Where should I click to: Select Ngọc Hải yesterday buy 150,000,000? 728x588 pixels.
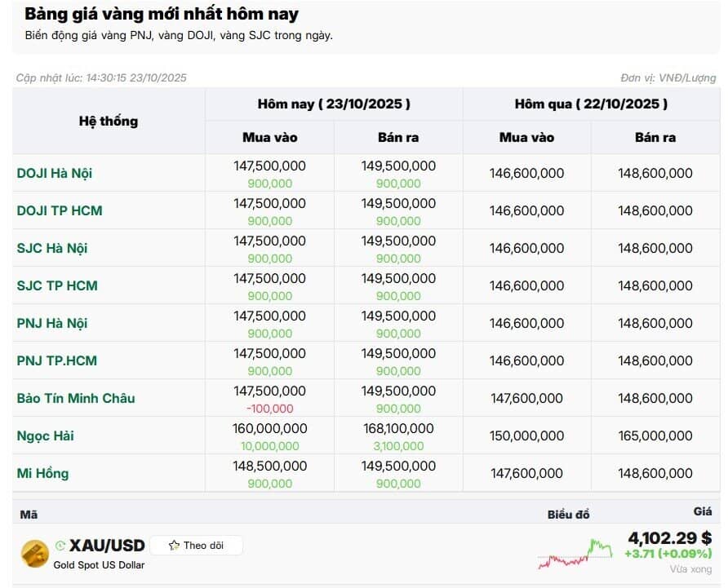point(526,435)
